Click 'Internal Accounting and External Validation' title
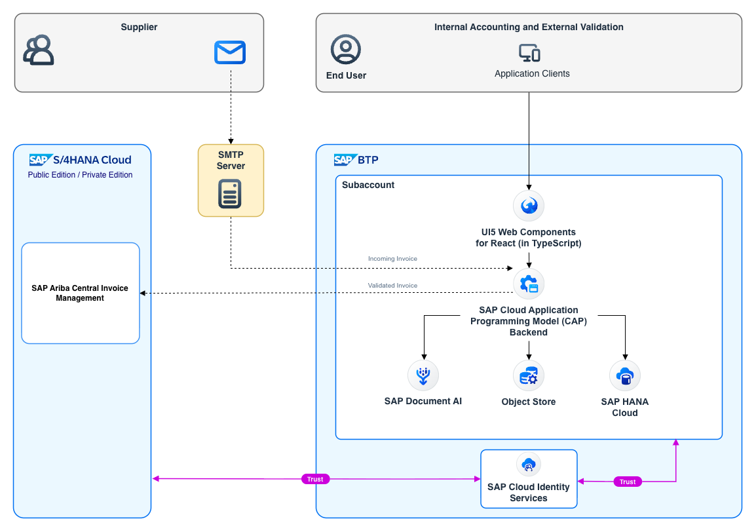 [x=529, y=27]
